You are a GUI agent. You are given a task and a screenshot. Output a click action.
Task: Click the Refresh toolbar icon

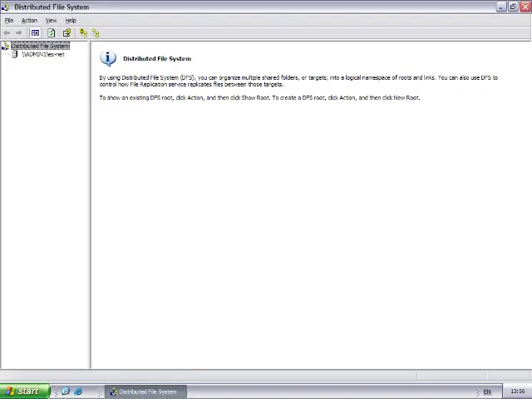pyautogui.click(x=52, y=33)
